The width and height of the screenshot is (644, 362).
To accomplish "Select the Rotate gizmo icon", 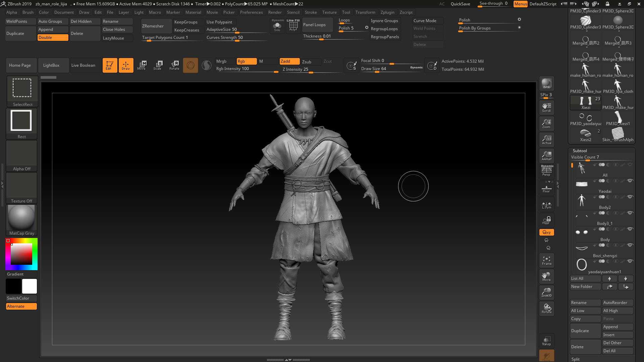I will click(x=174, y=65).
